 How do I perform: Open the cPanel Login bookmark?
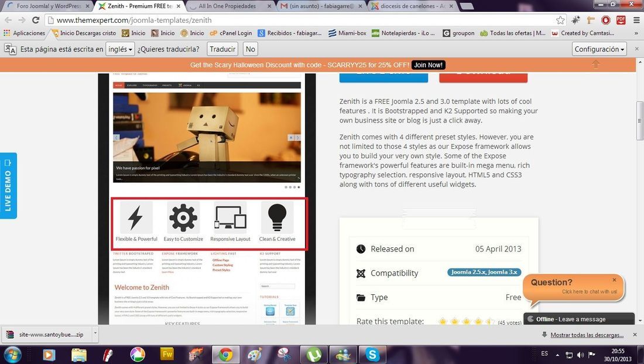pyautogui.click(x=231, y=33)
